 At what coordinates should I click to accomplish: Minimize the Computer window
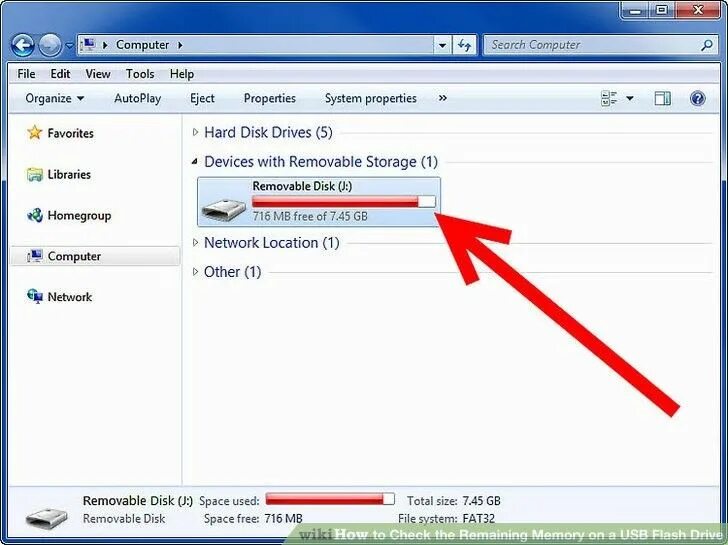[x=635, y=10]
